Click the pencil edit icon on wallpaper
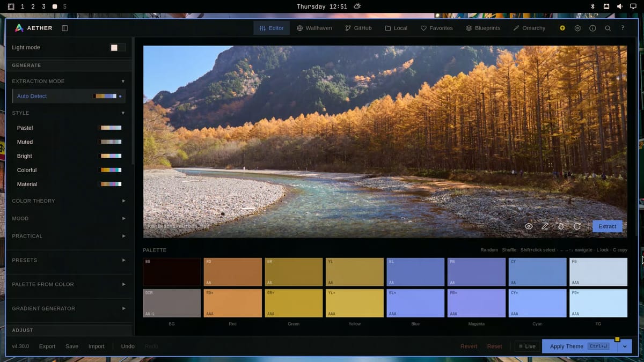644x362 pixels. tap(545, 226)
